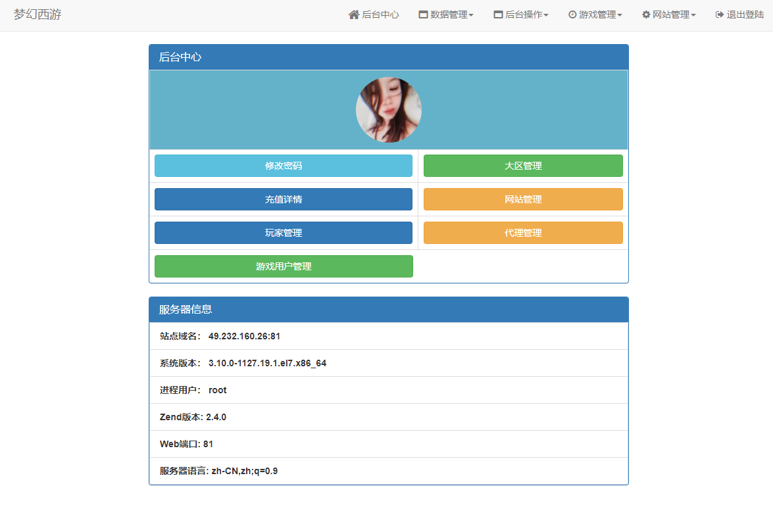Expand the 后台操作 dropdown caret

[546, 15]
